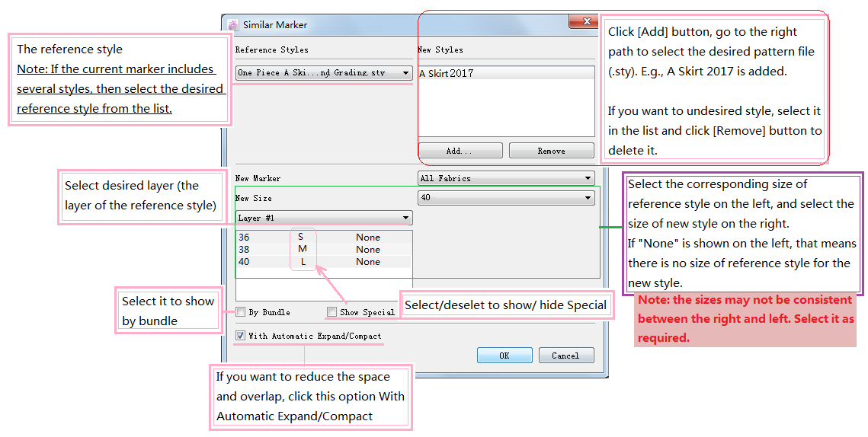Select size 36 in the size list

(x=244, y=238)
